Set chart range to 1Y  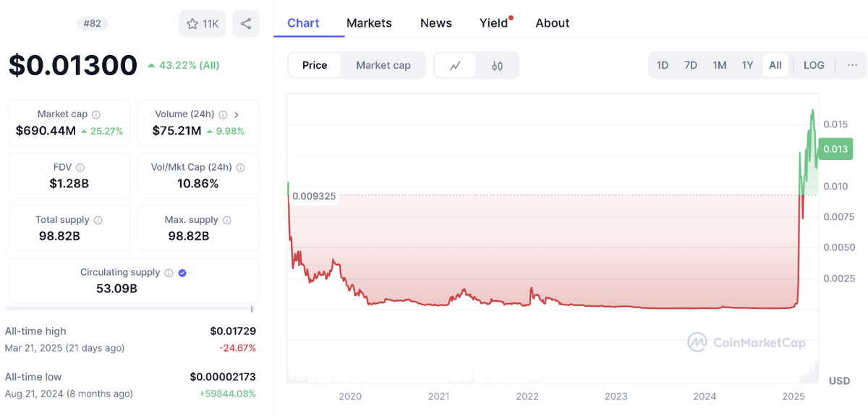point(748,65)
